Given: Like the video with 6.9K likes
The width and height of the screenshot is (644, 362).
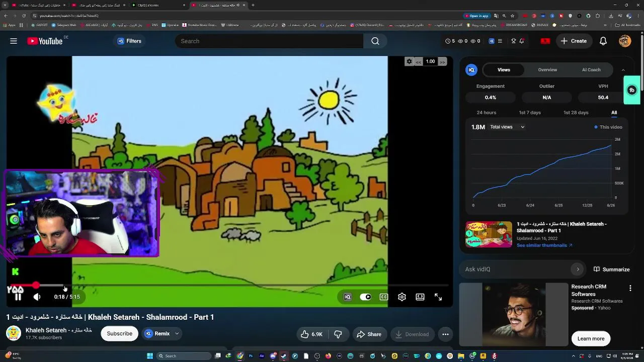Looking at the screenshot, I should (311, 334).
